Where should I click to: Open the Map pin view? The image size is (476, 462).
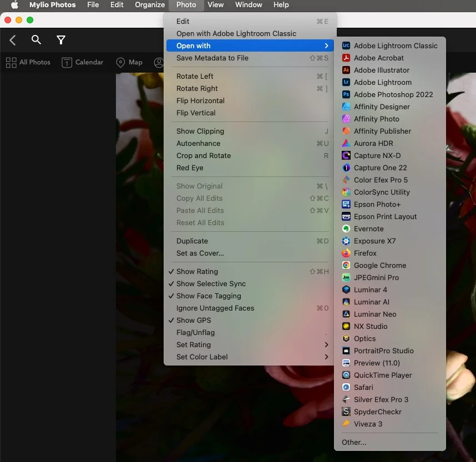tap(120, 63)
